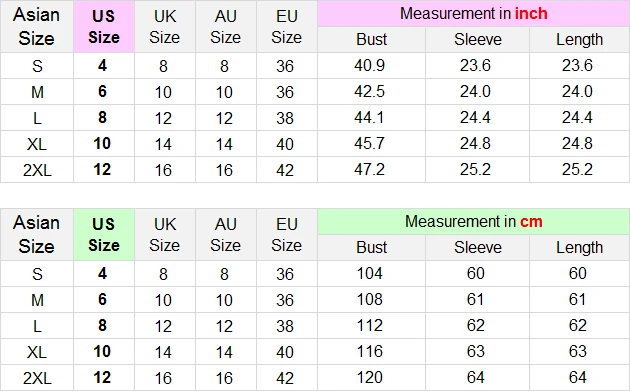Click the 104 bust value in cm table
Image resolution: width=630 pixels, height=391 pixels.
[x=369, y=273]
